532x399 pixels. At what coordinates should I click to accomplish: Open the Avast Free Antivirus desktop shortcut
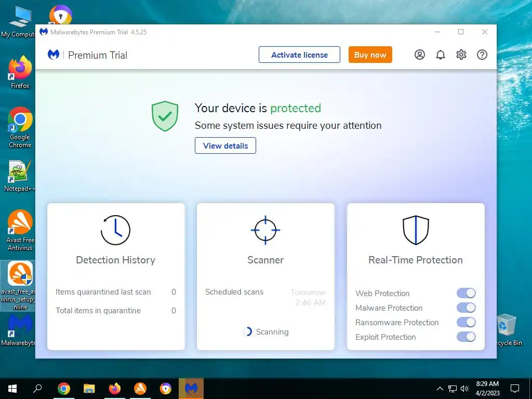(20, 230)
